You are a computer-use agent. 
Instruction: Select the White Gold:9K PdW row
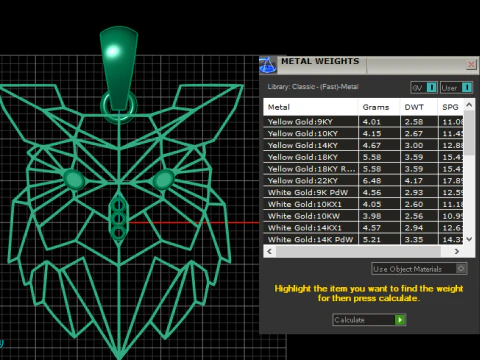pyautogui.click(x=363, y=192)
